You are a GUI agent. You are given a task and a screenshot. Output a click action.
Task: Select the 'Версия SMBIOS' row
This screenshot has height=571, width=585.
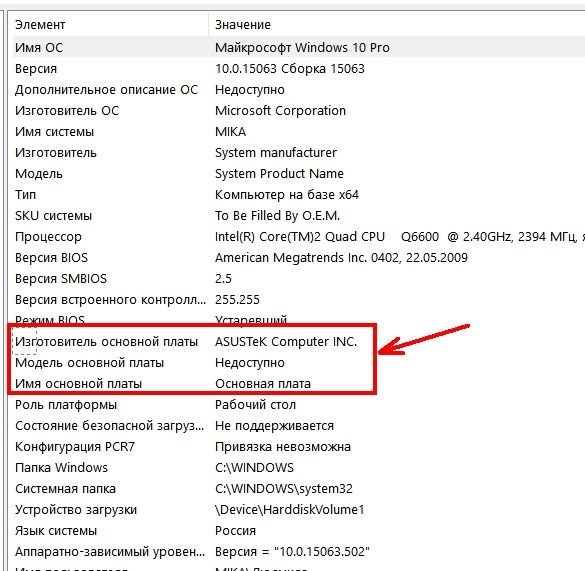[298, 278]
